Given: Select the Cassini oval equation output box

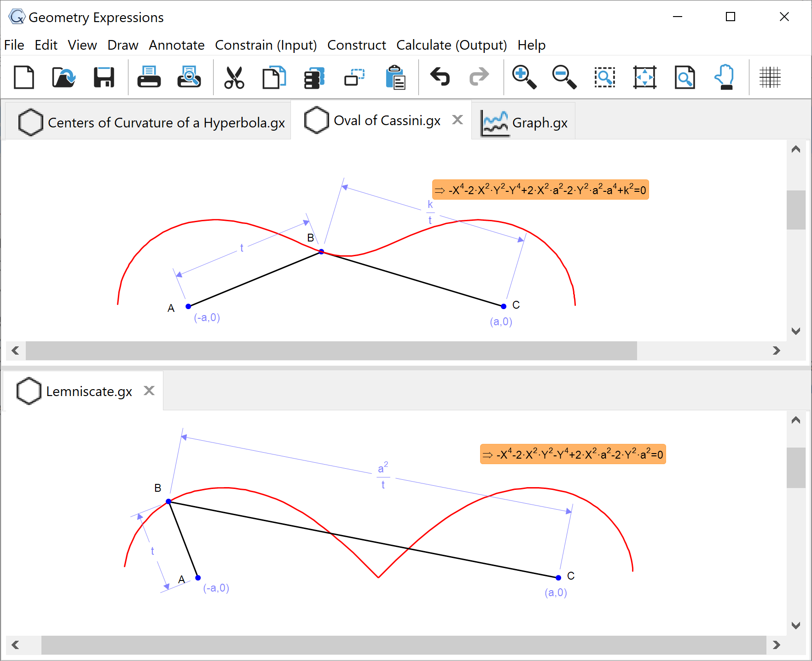Looking at the screenshot, I should coord(540,190).
